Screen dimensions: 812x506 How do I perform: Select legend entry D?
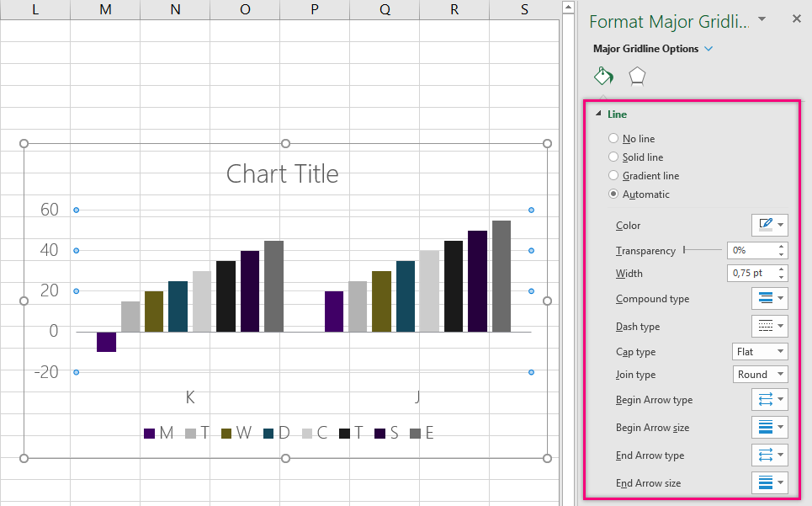click(277, 433)
